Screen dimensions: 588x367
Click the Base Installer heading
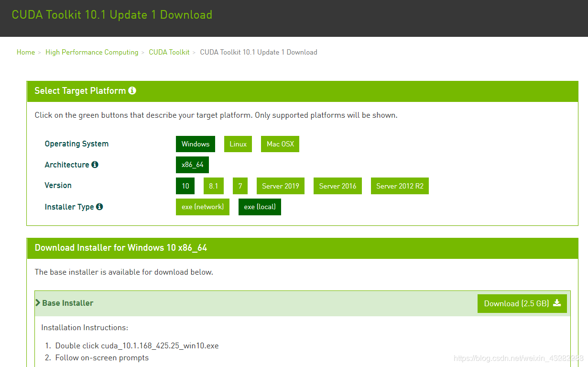click(68, 303)
